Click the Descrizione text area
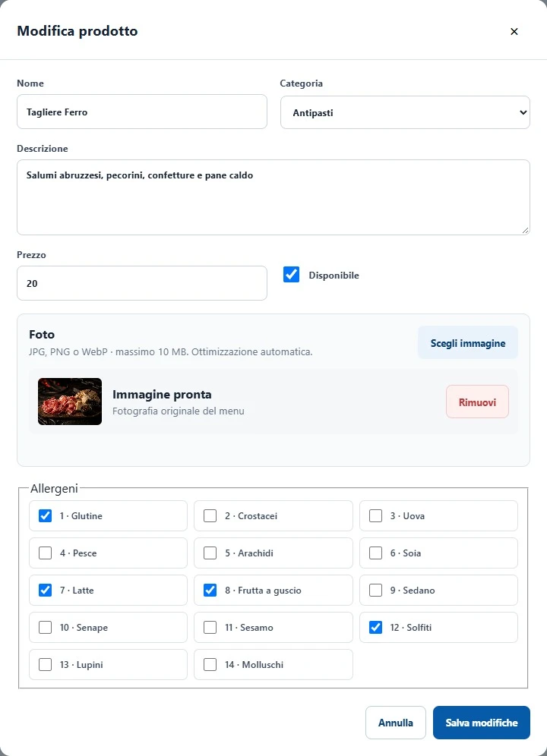 pyautogui.click(x=273, y=197)
